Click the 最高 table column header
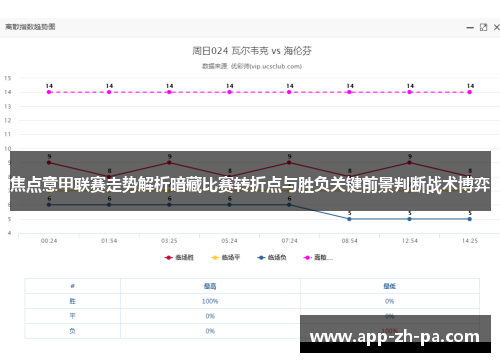500x362 pixels. (210, 286)
